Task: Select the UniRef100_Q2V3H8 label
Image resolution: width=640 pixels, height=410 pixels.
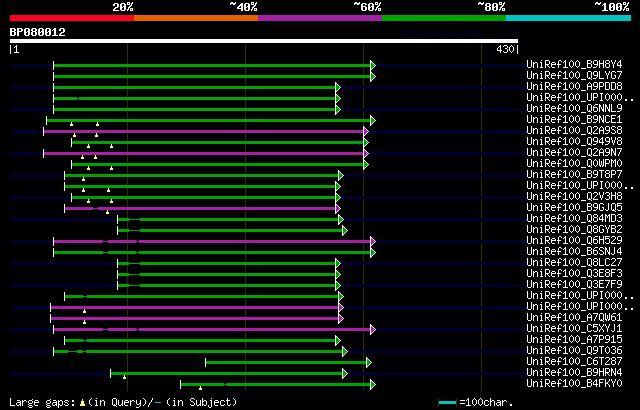Action: pyautogui.click(x=574, y=197)
